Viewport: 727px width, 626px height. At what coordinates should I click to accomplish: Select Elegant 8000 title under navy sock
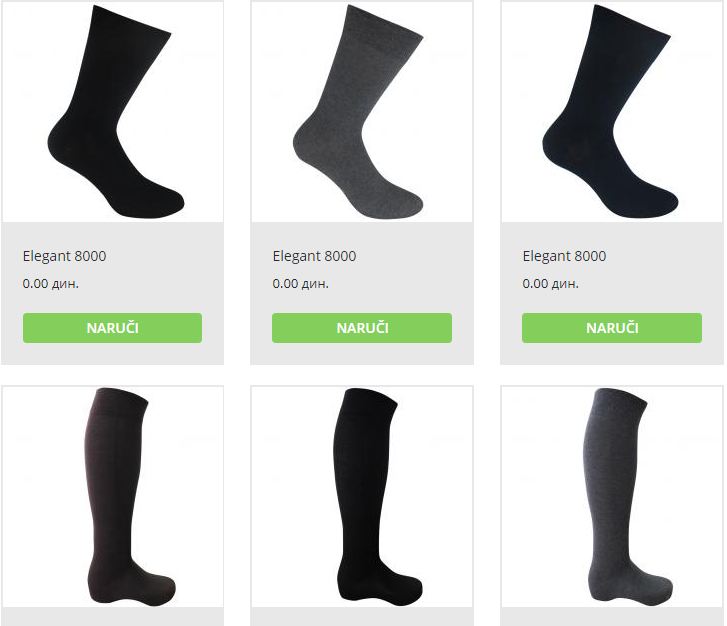[564, 256]
